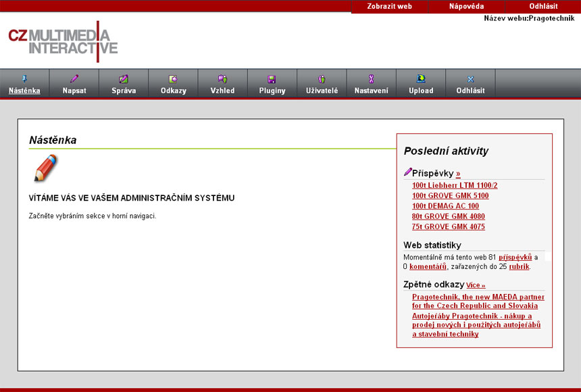Click the Správa icon in navigation

(124, 79)
